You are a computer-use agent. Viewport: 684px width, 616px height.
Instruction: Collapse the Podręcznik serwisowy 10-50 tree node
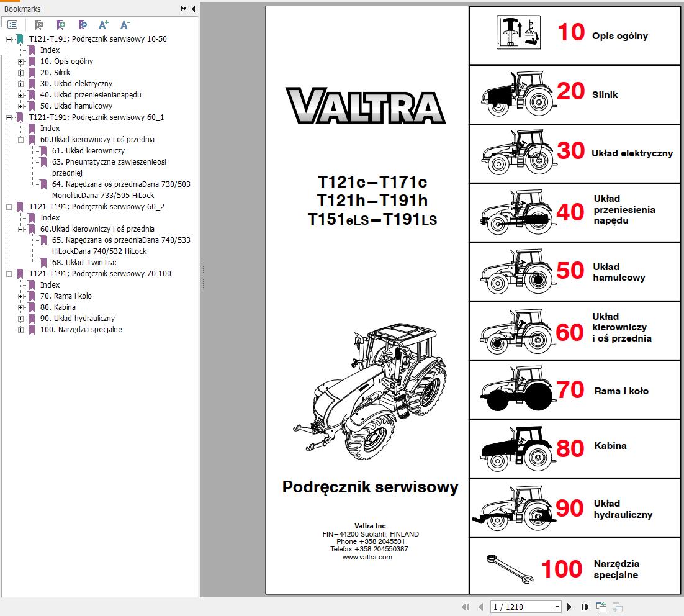tap(9, 39)
